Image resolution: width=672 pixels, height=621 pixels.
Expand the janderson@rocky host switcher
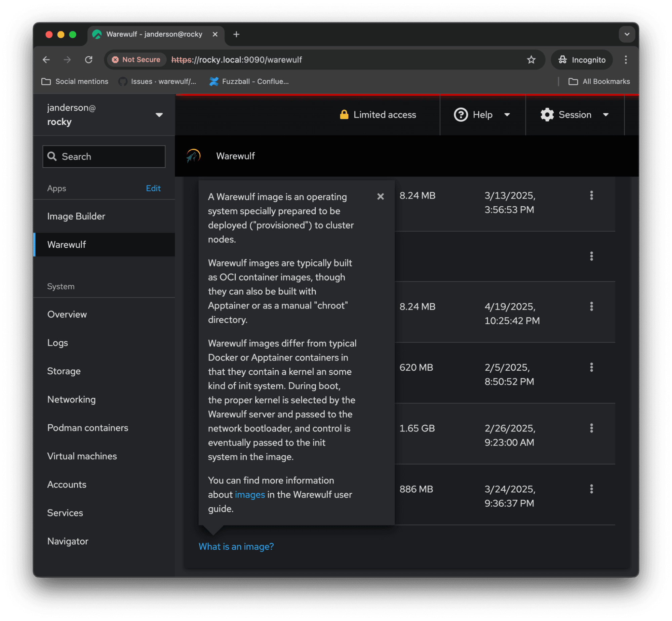click(104, 115)
